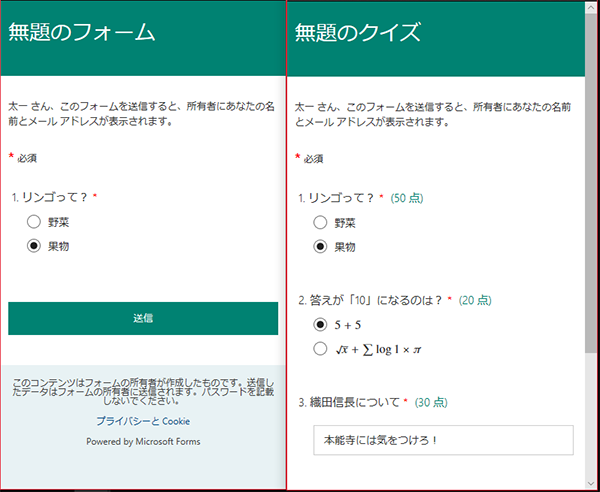
Task: Select 果物 radio in 無題のクイズ
Action: click(320, 247)
